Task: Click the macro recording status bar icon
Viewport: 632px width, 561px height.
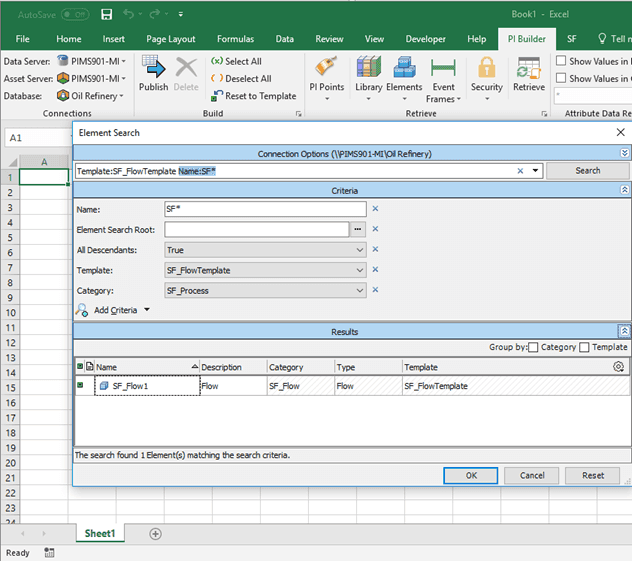Action: pos(49,553)
